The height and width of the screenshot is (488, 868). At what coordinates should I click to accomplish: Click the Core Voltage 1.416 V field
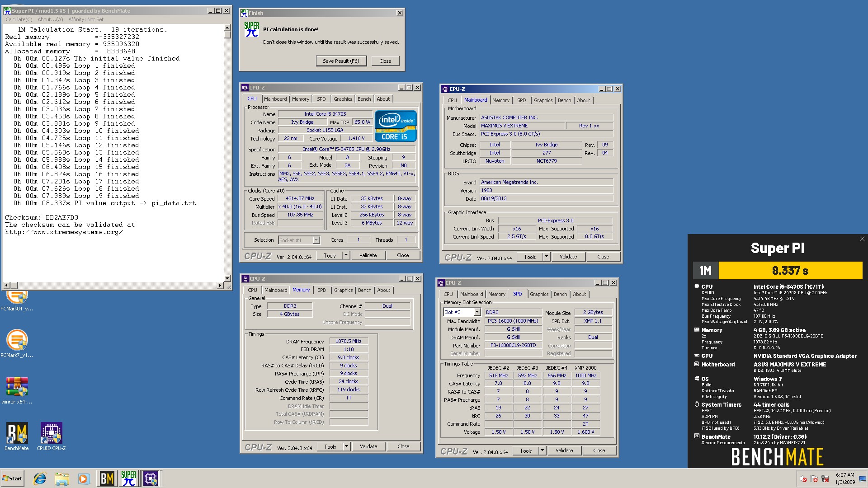click(x=356, y=138)
